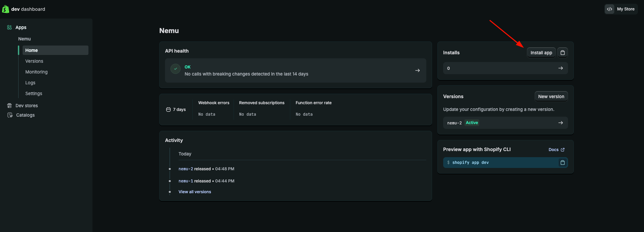Follow the View all versions link
This screenshot has height=232, width=644.
(195, 192)
